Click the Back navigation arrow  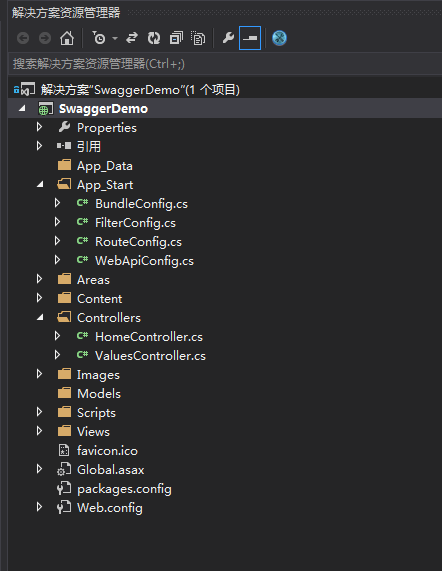click(x=23, y=38)
